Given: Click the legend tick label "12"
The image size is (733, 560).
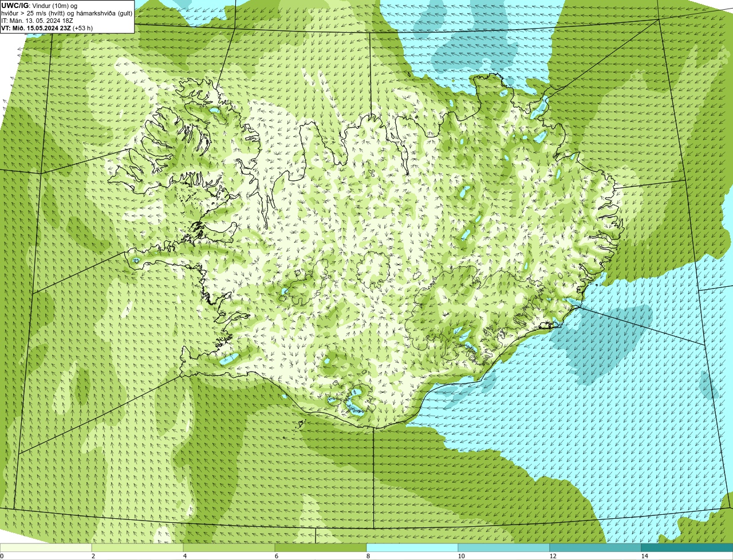Looking at the screenshot, I should coord(553,556).
